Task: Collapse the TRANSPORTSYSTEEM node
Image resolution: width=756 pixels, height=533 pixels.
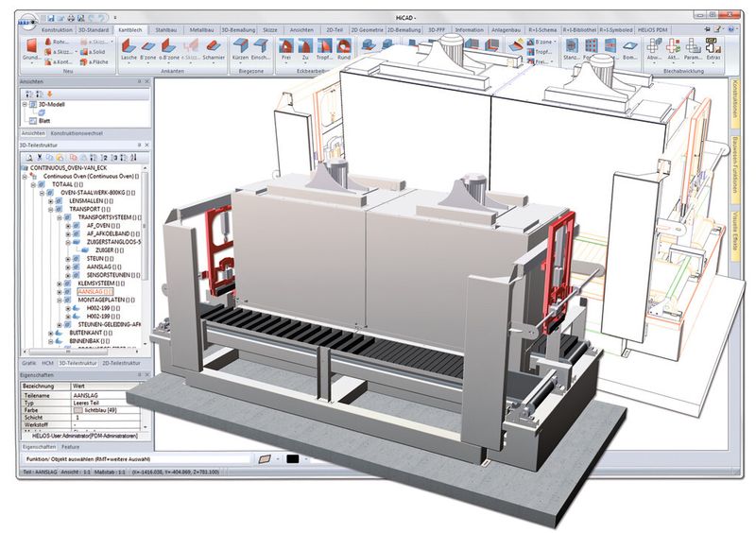Action: (60, 217)
